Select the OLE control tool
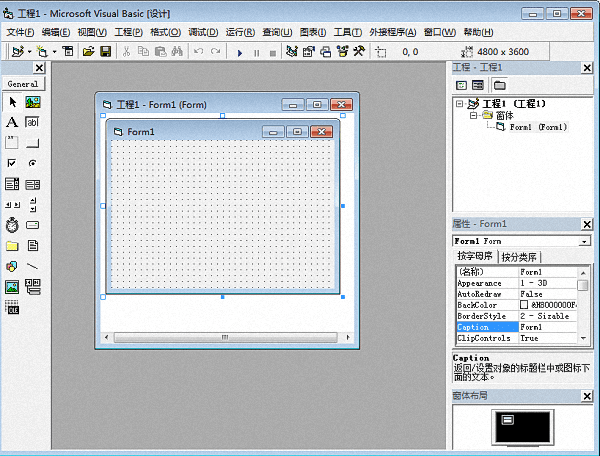 coord(12,307)
